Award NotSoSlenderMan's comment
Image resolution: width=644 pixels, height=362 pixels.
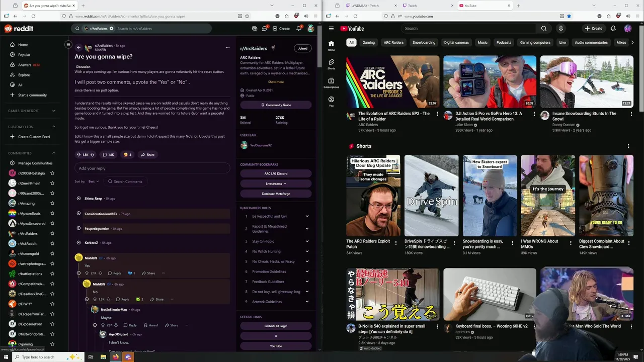point(151,325)
